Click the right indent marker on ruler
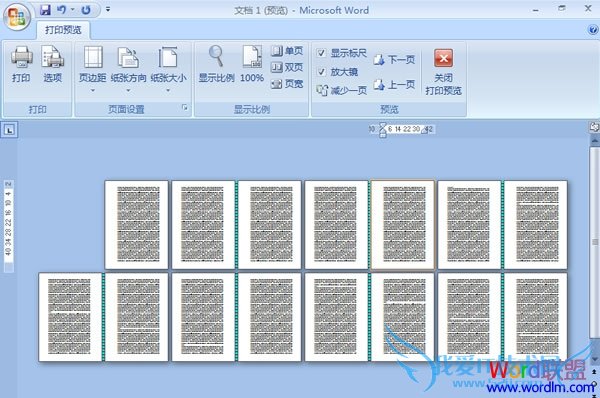Screen dimensions: 600x398 [424, 131]
